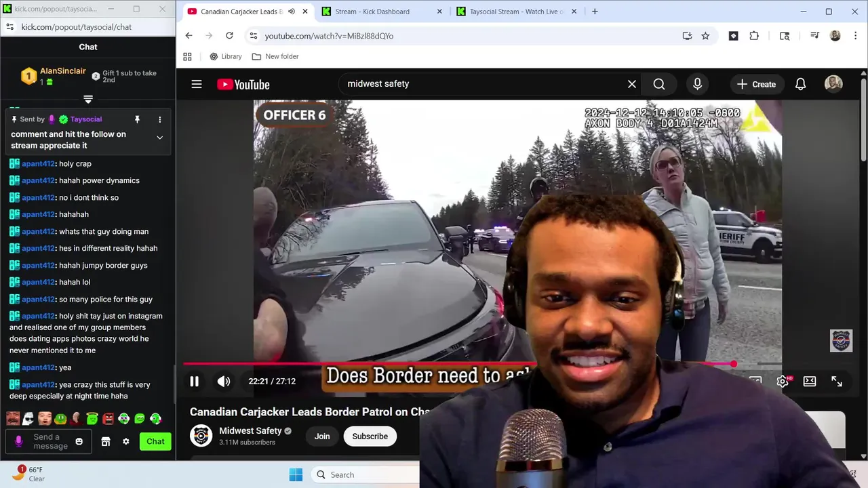Open the Kick chat shop icon

point(106,441)
